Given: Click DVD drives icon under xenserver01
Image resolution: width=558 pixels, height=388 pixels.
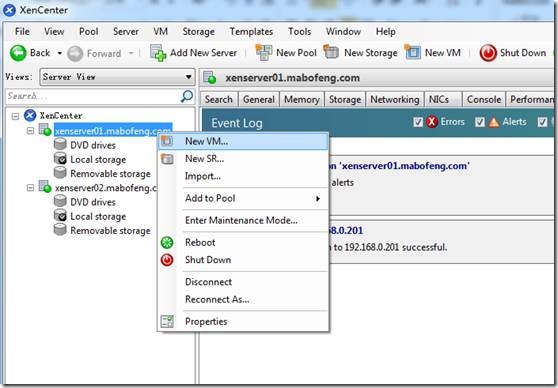Looking at the screenshot, I should coord(60,144).
